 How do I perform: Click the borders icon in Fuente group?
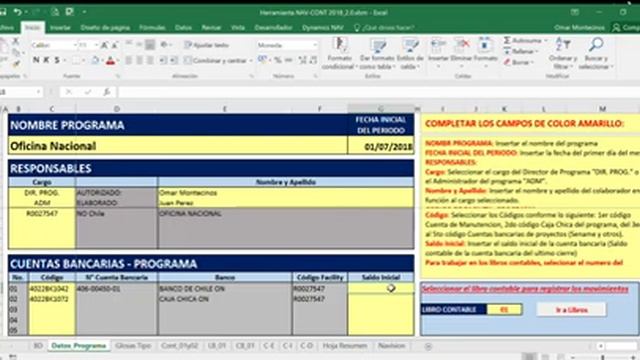(x=76, y=60)
